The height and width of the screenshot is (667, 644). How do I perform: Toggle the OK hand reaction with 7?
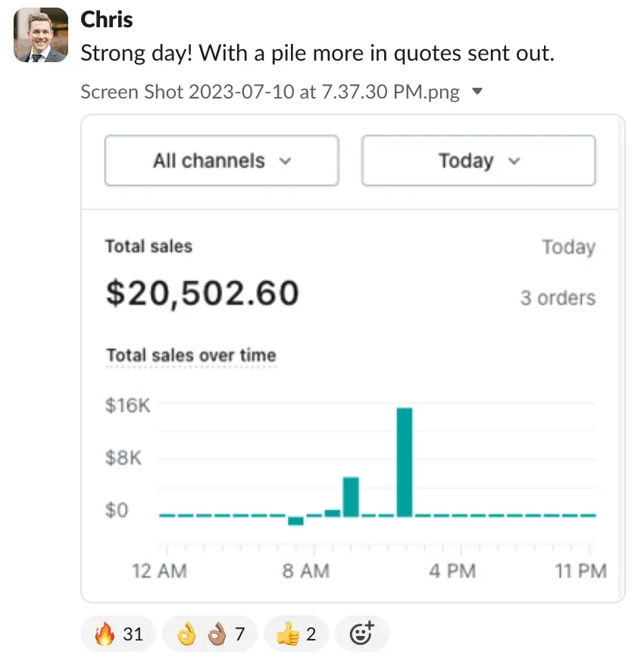[210, 634]
